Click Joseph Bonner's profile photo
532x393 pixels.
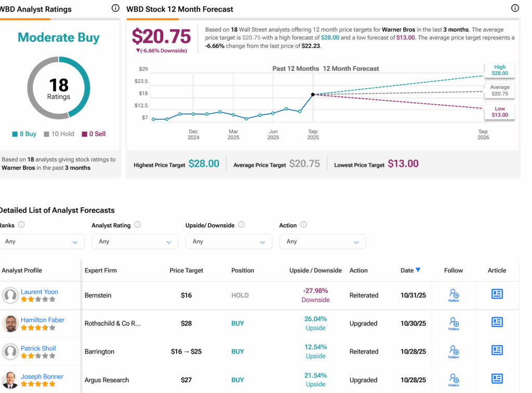pyautogui.click(x=10, y=380)
